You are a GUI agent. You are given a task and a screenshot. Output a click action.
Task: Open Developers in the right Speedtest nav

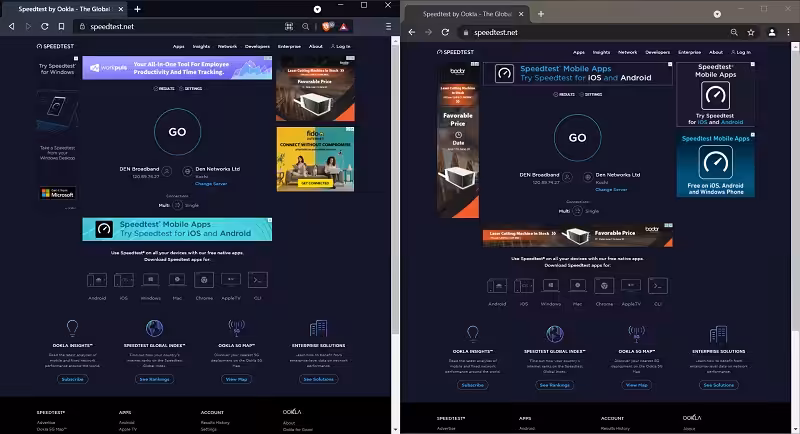tap(657, 52)
